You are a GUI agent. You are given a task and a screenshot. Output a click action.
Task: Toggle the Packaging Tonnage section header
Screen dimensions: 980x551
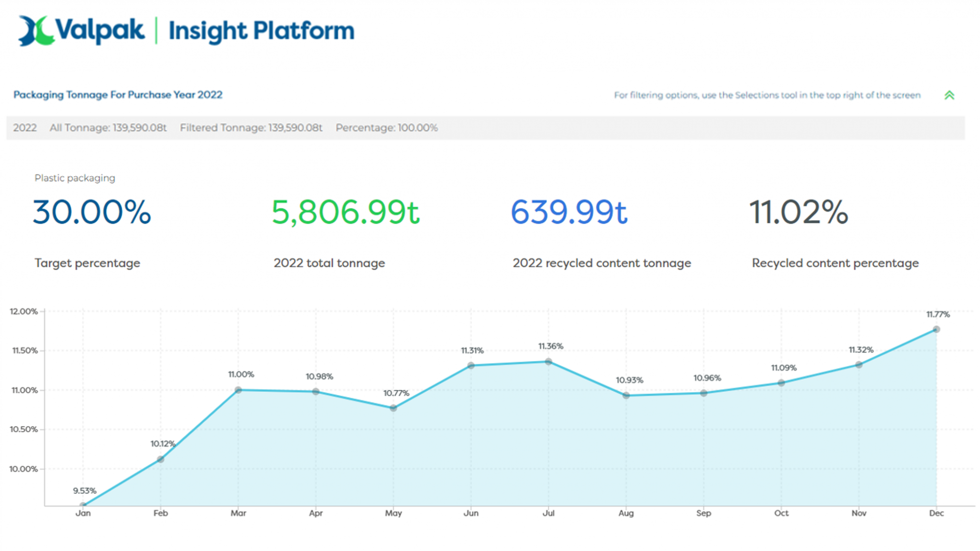[x=118, y=95]
